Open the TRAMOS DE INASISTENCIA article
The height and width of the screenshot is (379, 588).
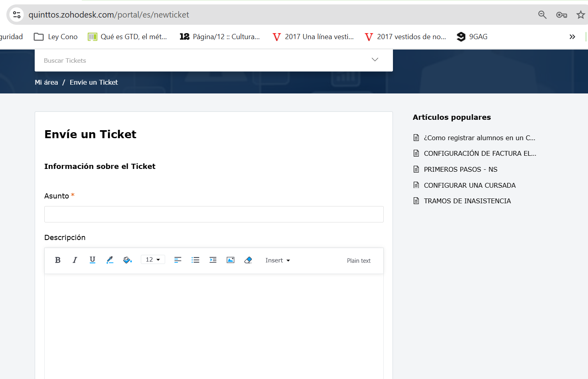coord(467,201)
